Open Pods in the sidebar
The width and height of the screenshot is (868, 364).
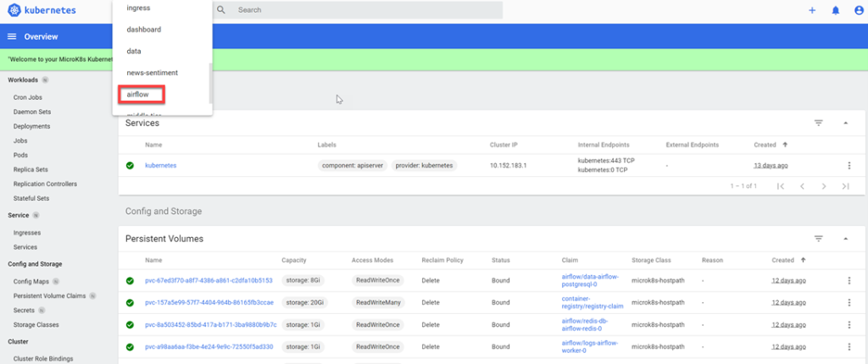click(x=22, y=155)
